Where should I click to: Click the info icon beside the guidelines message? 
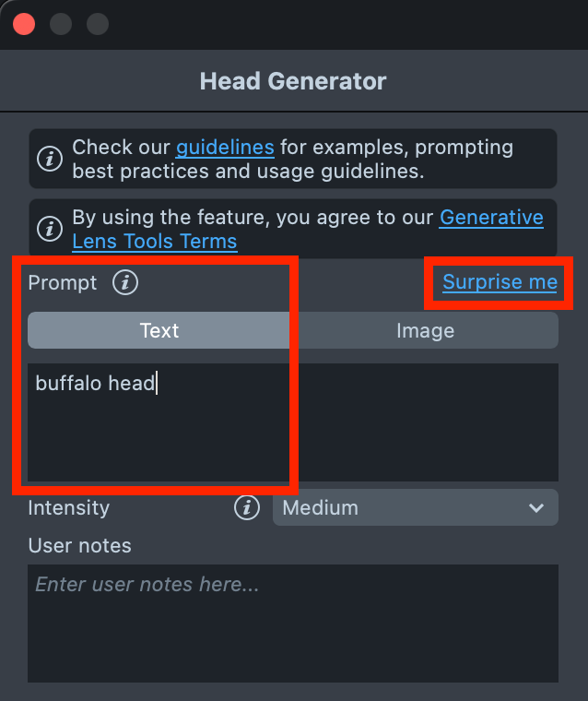pos(50,159)
